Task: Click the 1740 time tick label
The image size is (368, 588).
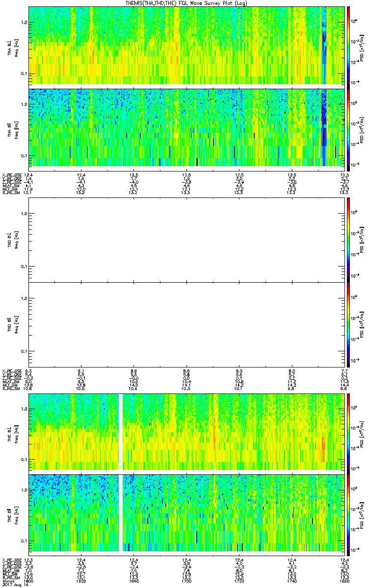Action: [x=292, y=581]
